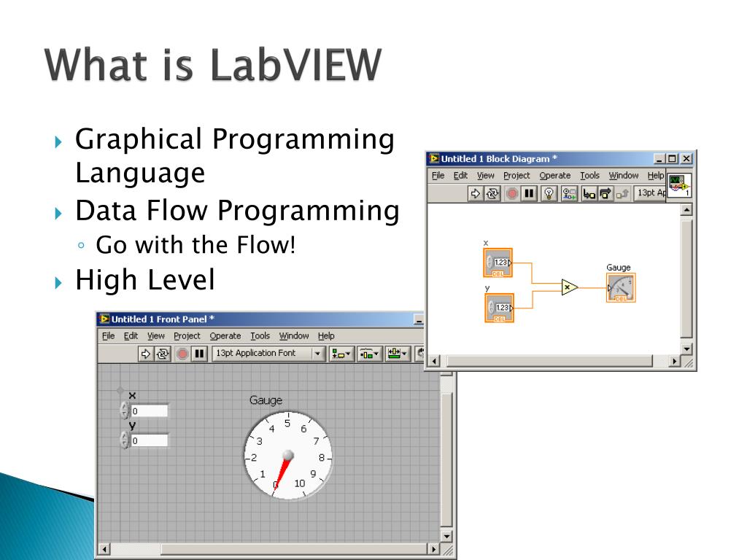Select the Gauge indicator terminal
747x560 pixels.
(621, 287)
